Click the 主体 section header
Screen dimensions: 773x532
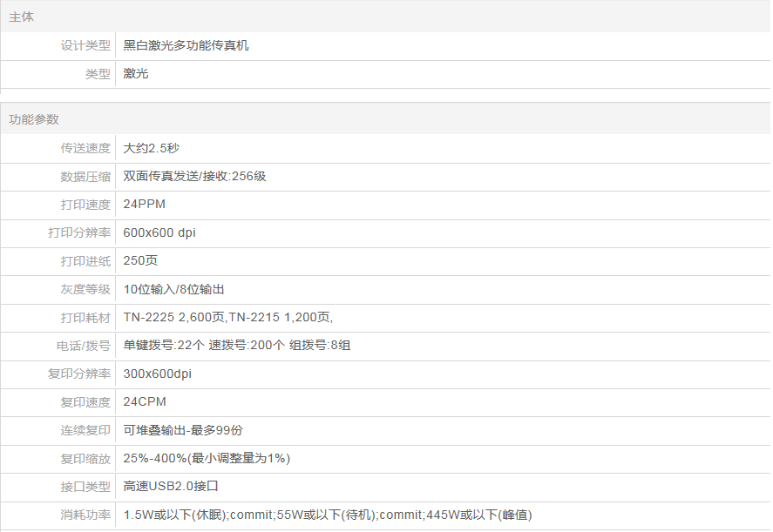[x=22, y=17]
